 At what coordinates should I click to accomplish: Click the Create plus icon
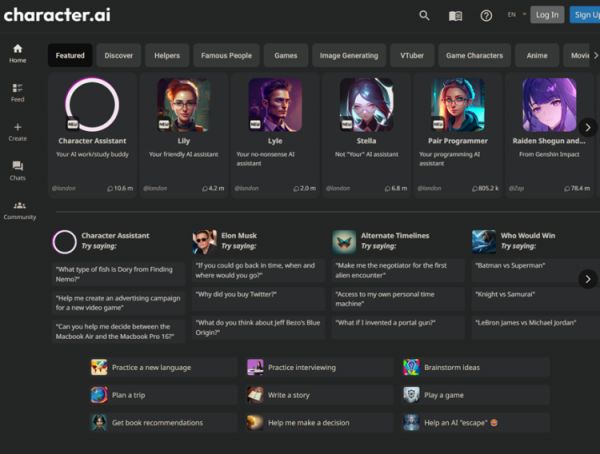(x=18, y=131)
